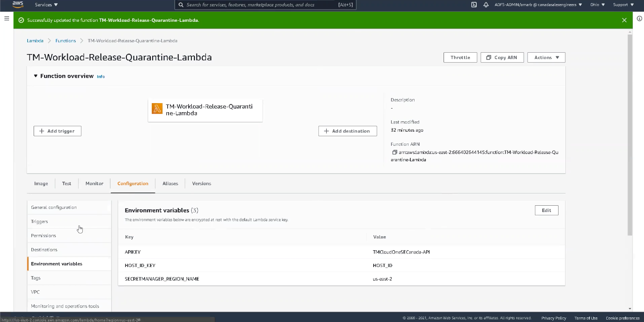Click the Add destination button
644x322 pixels.
pyautogui.click(x=348, y=131)
